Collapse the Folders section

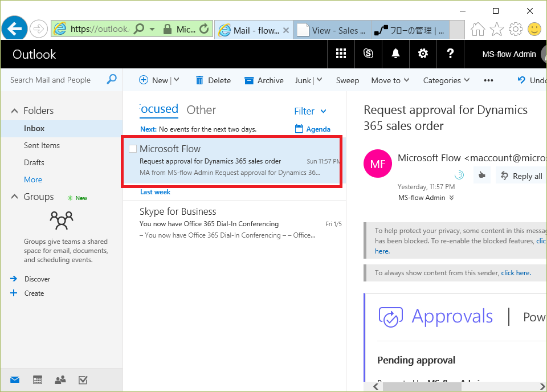14,111
